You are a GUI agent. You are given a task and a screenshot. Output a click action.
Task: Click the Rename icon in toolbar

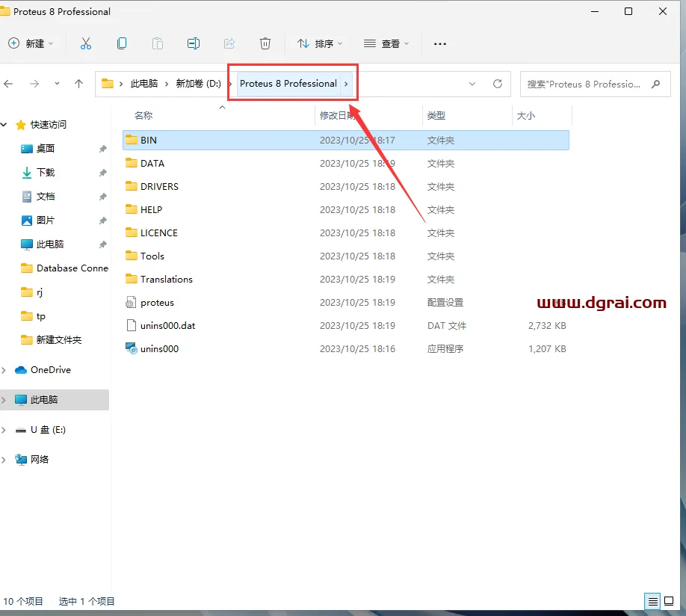[194, 43]
